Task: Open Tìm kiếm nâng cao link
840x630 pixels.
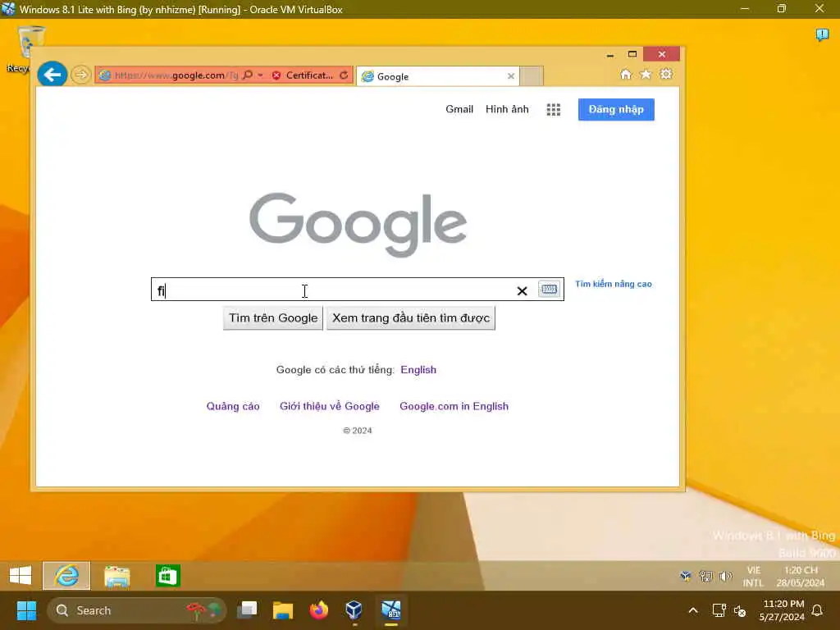Action: click(614, 284)
